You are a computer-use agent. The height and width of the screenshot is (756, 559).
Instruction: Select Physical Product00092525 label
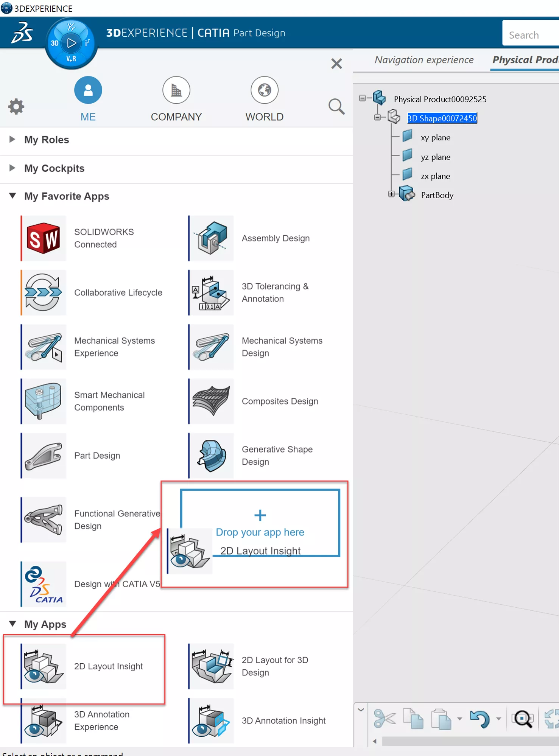click(440, 99)
